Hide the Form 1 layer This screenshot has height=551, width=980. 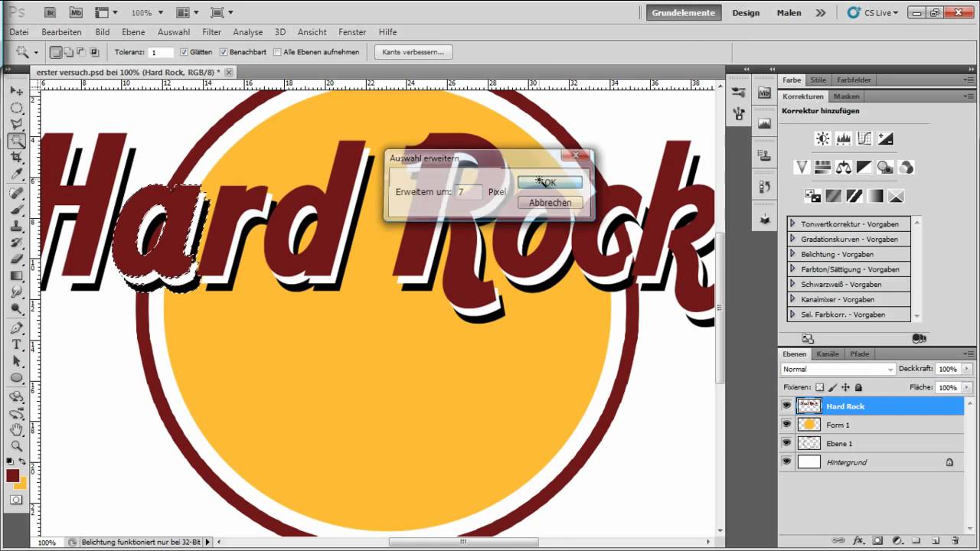[786, 424]
